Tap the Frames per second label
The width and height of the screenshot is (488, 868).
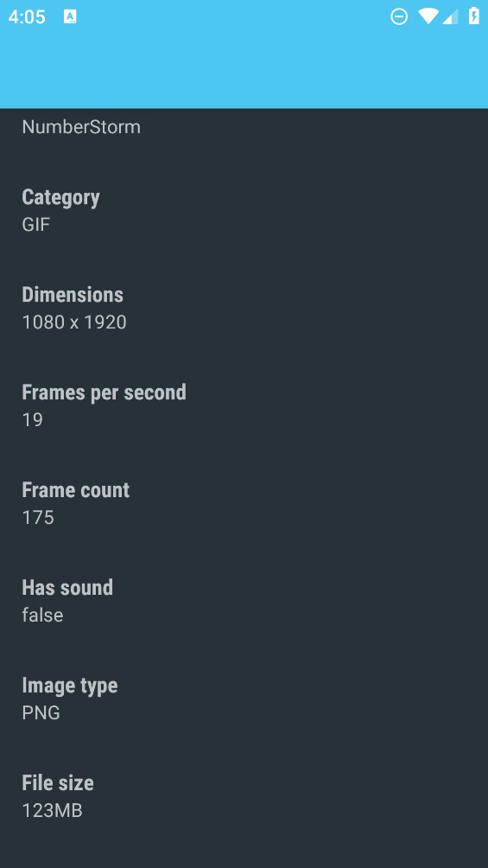104,393
